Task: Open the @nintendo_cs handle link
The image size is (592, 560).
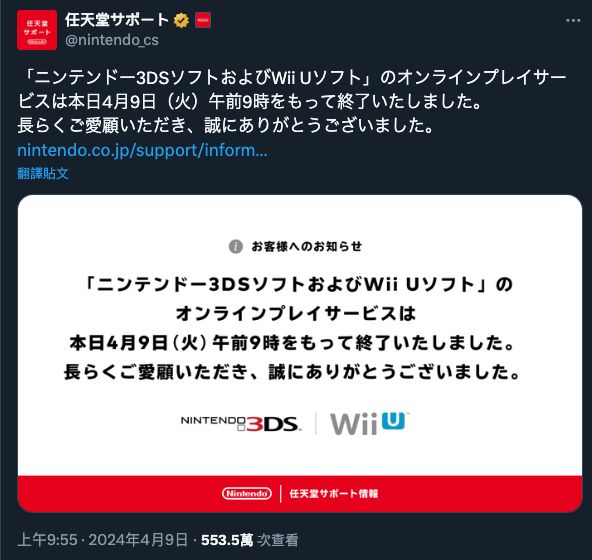Action: click(x=112, y=40)
